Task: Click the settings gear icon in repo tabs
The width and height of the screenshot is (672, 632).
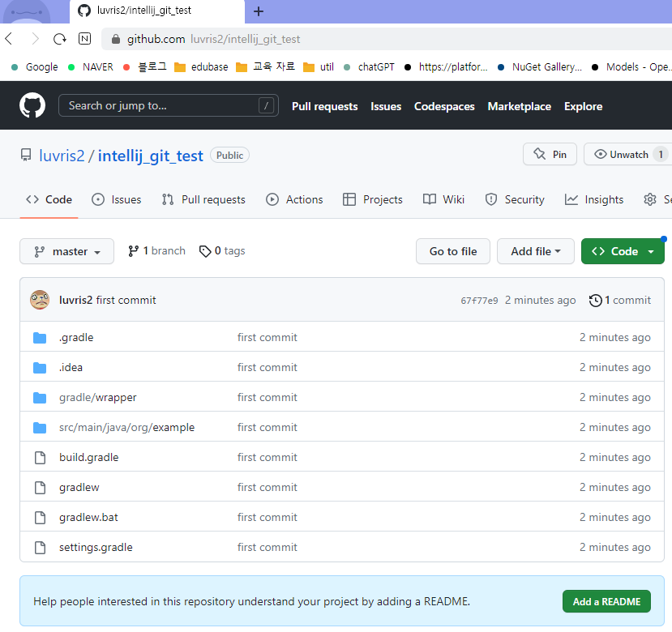Action: (650, 199)
